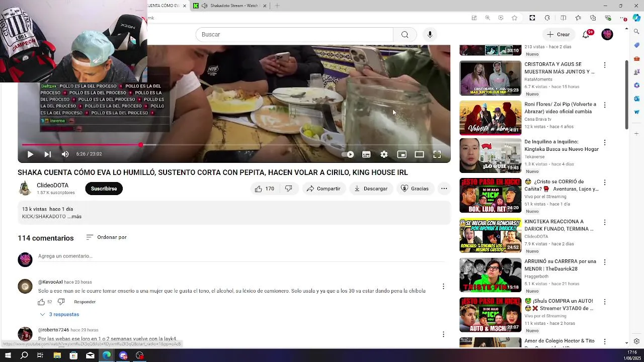644x362 pixels.
Task: Open Edge split screen icon
Action: (563, 18)
